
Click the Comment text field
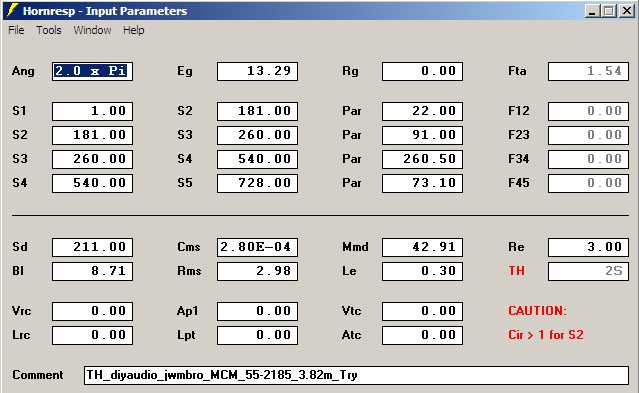[357, 375]
